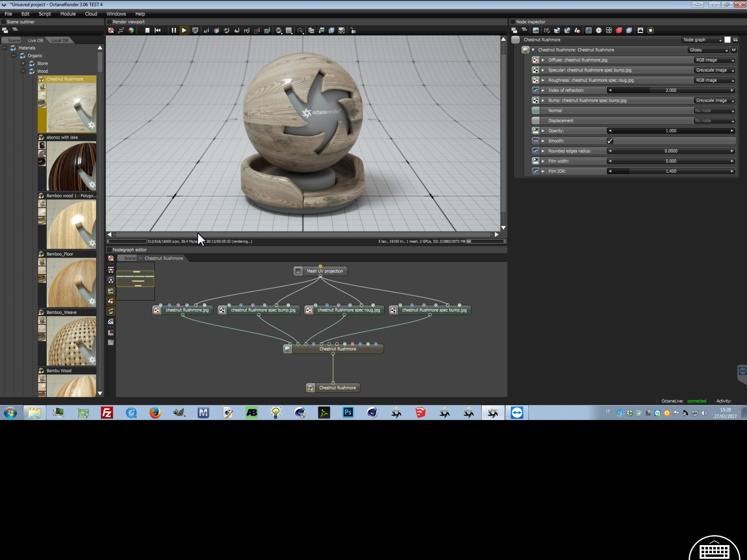
Task: Open the Script menu
Action: (44, 14)
